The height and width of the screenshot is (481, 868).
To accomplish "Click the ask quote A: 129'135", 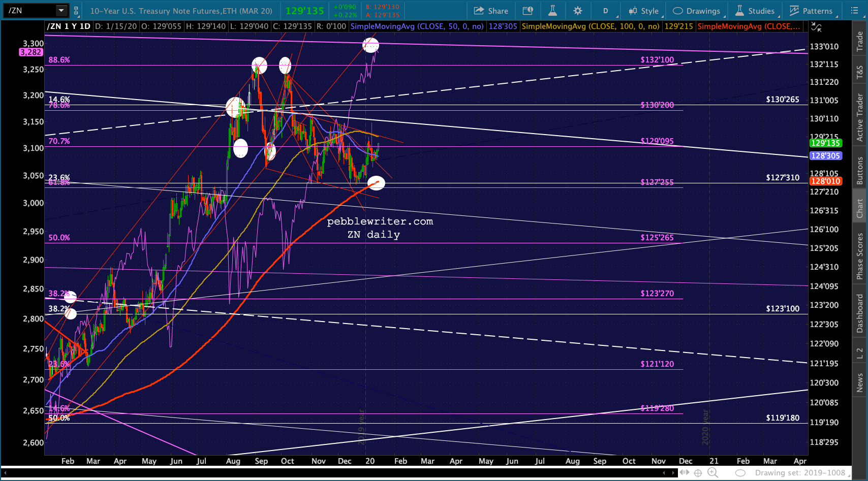I will pos(383,15).
